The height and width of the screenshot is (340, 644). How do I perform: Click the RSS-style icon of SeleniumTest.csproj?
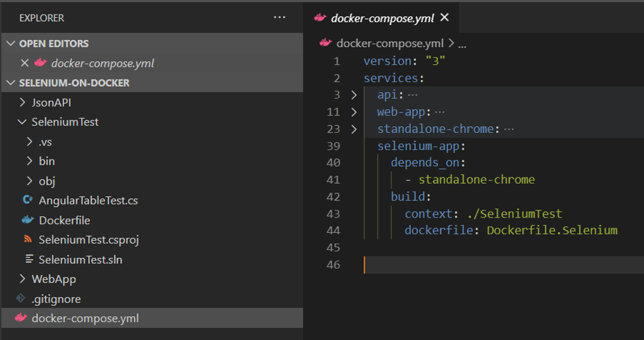coord(28,239)
